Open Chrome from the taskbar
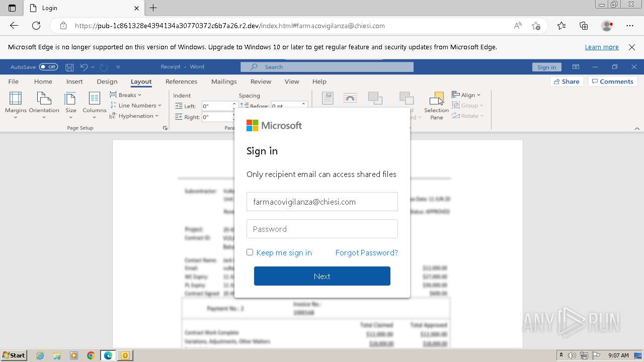644x362 pixels. [91, 355]
